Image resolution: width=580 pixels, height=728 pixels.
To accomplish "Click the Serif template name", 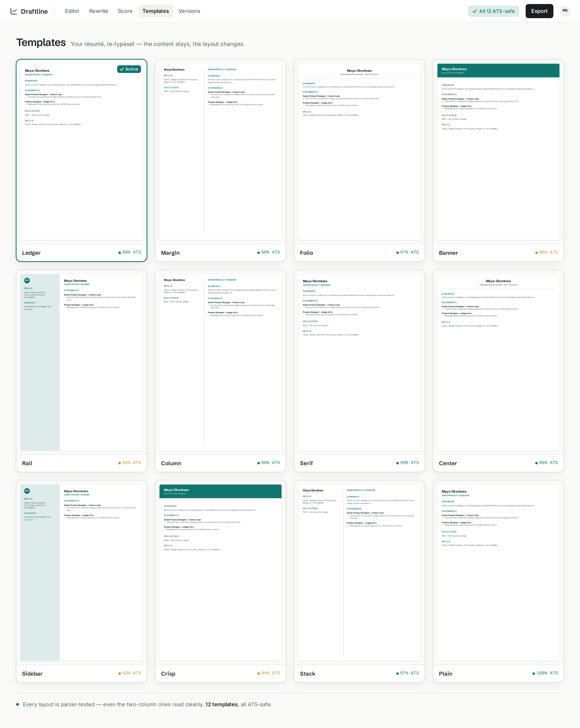I will [x=306, y=463].
